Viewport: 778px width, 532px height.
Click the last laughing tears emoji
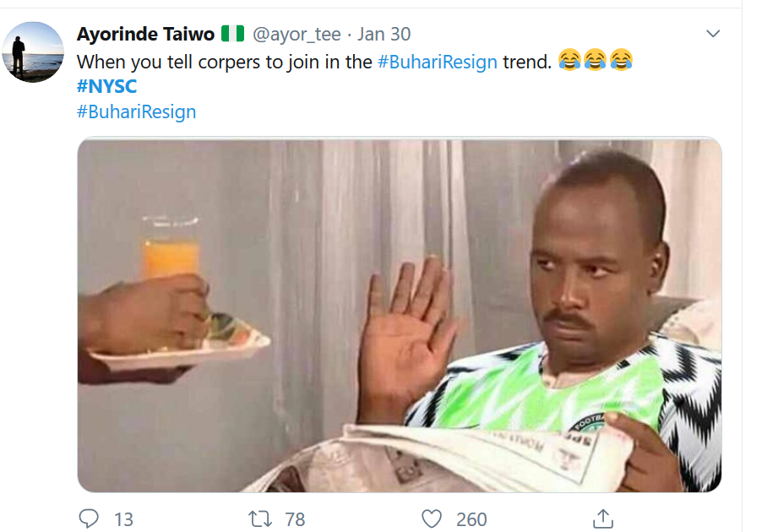click(621, 60)
